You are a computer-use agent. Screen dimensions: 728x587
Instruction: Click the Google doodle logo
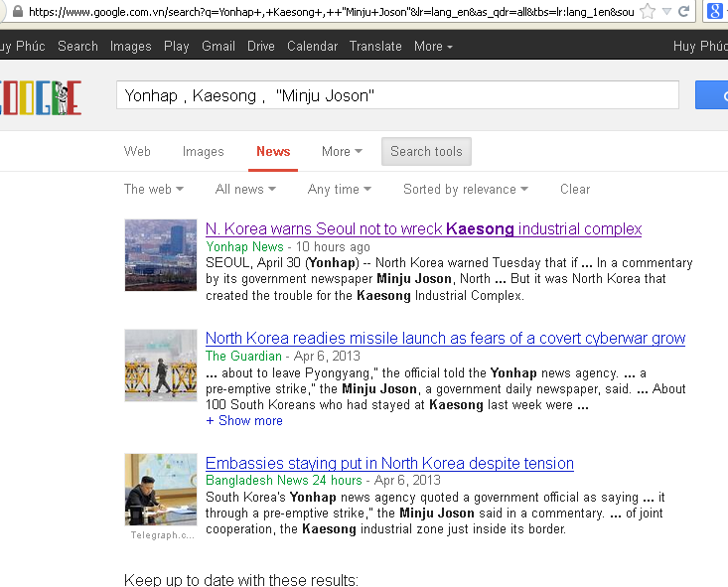click(41, 97)
